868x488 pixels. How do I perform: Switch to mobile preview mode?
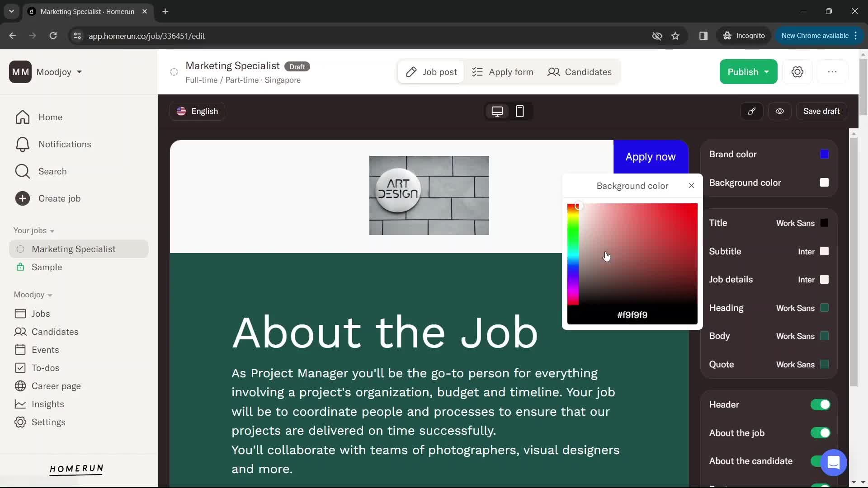click(520, 111)
